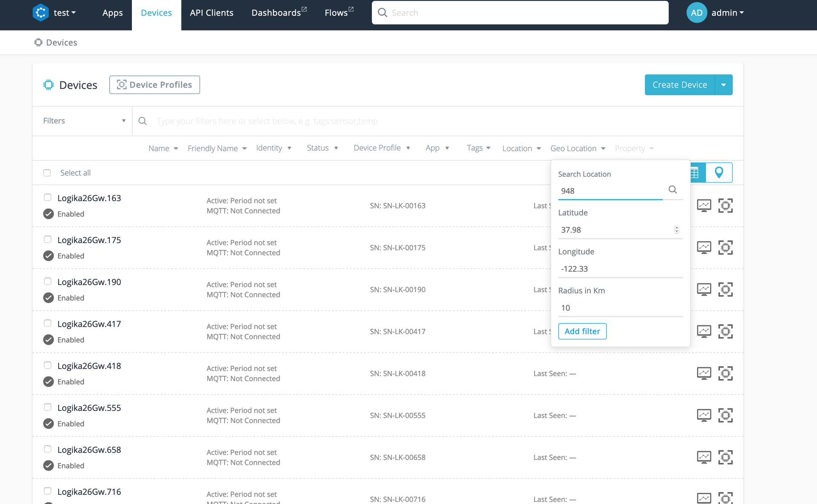The height and width of the screenshot is (504, 817).
Task: Open dashboard icon for Logika26Gw.163
Action: [704, 205]
